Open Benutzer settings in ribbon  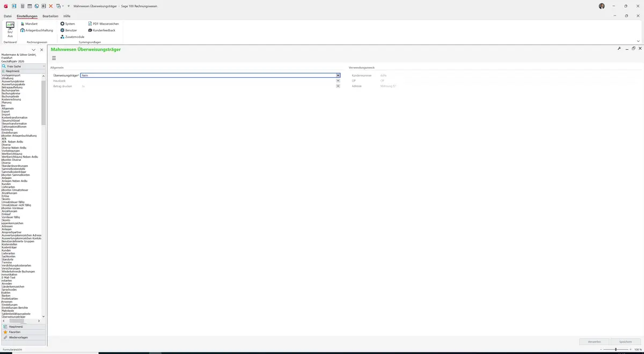click(69, 31)
